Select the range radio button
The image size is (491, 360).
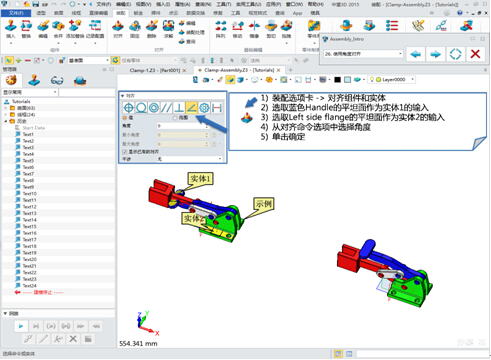click(175, 118)
